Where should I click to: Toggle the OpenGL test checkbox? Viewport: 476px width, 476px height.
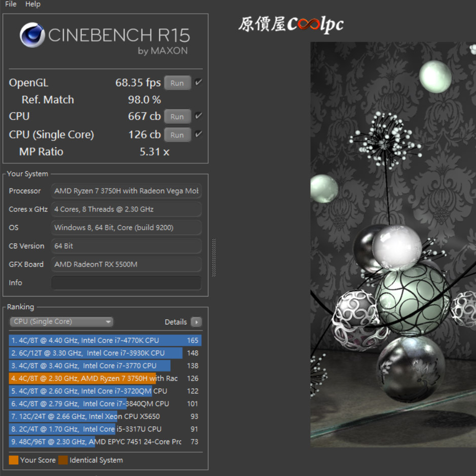199,82
